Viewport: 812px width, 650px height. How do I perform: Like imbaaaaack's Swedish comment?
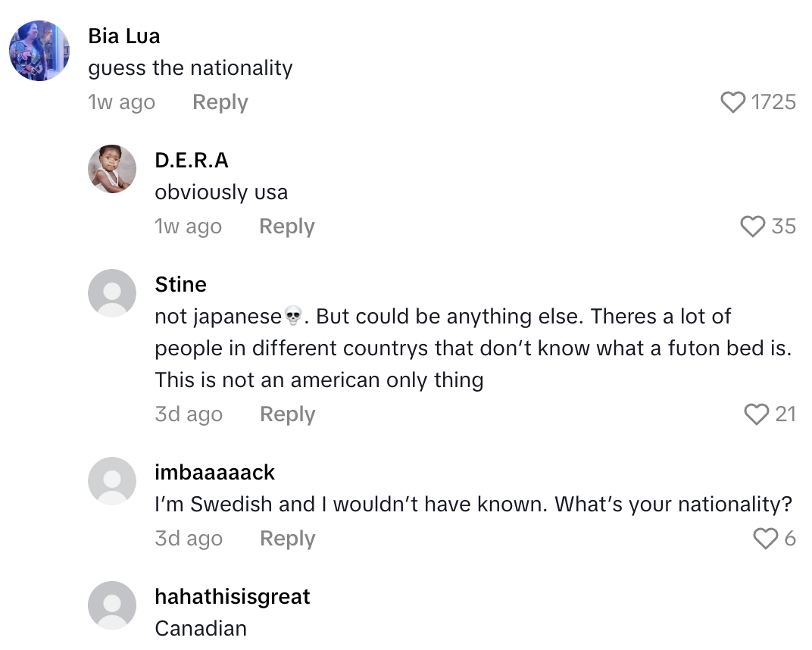[x=765, y=539]
